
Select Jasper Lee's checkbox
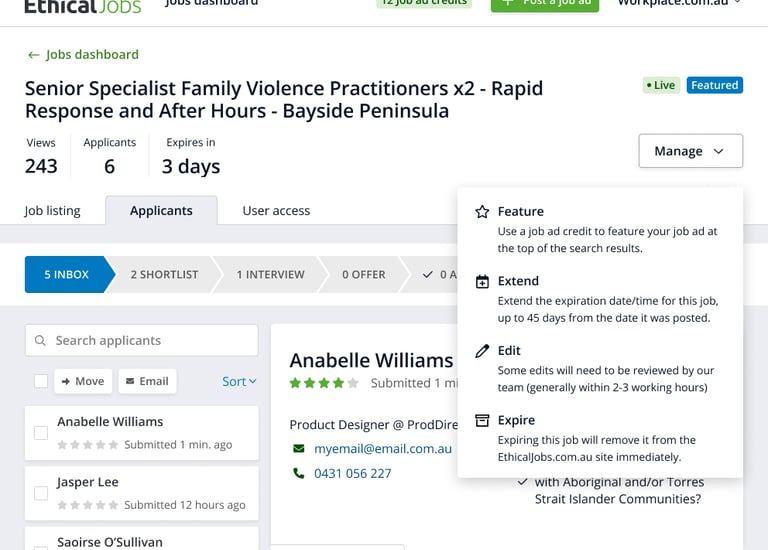coord(41,493)
